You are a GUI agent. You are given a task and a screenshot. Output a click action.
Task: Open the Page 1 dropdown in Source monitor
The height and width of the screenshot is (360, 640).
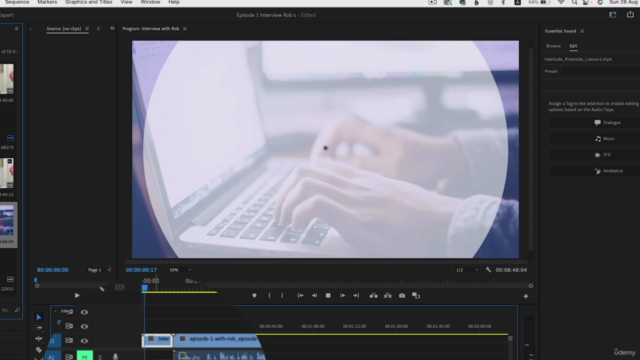point(99,270)
